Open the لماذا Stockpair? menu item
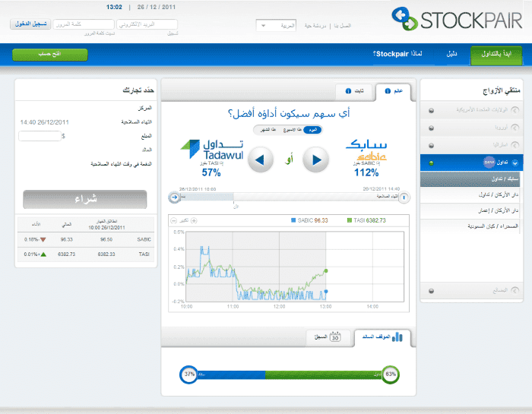The width and height of the screenshot is (532, 414). click(397, 54)
